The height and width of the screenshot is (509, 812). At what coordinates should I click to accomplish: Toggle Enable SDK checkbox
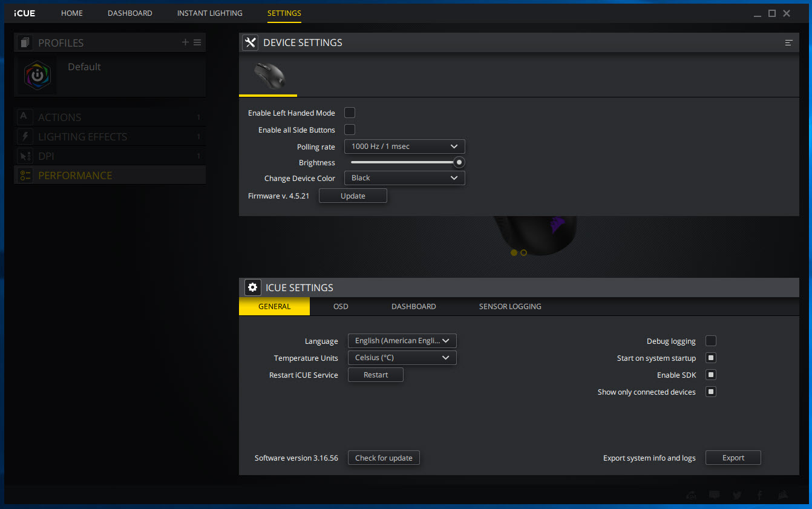point(711,375)
